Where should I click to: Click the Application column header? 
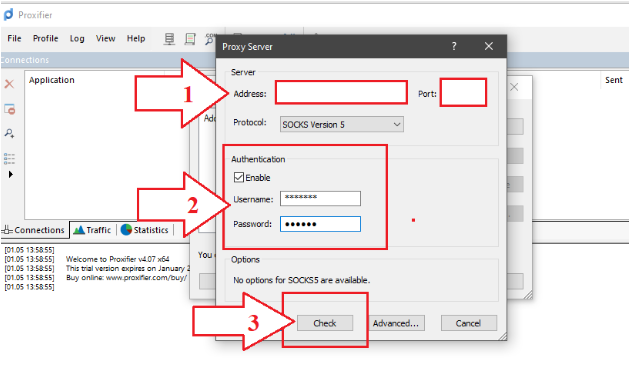coord(52,80)
